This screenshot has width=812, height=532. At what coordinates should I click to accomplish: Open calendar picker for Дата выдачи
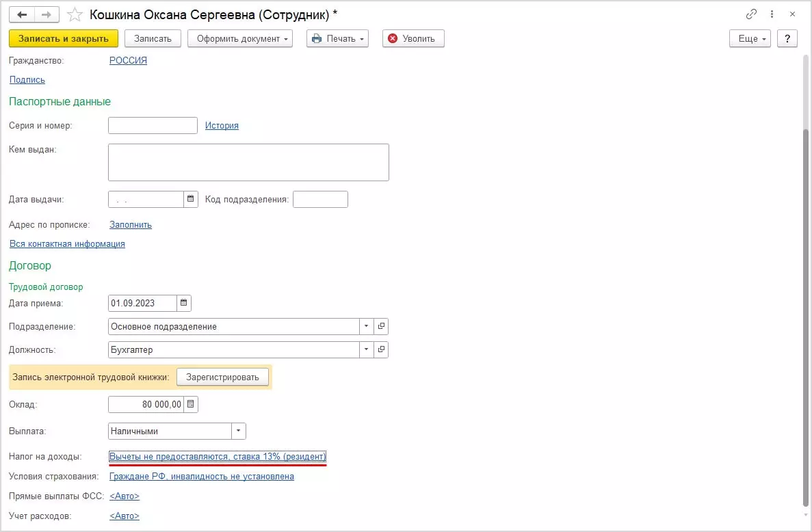(190, 200)
